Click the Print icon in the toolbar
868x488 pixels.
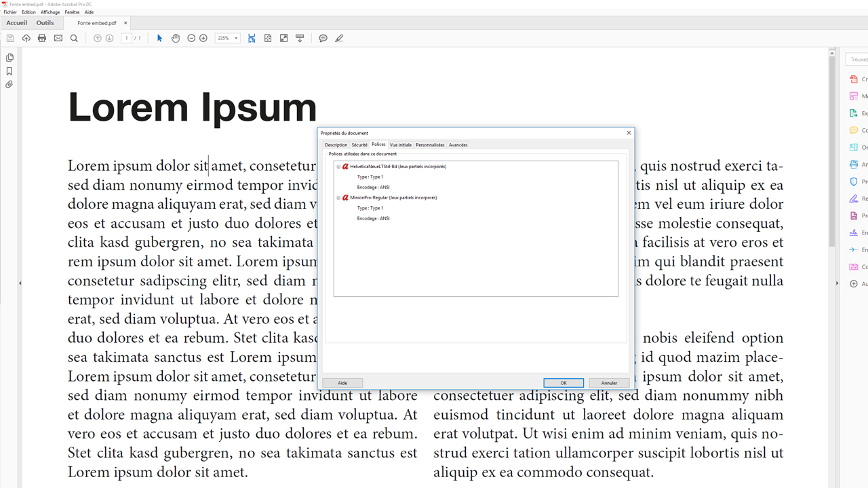[42, 39]
